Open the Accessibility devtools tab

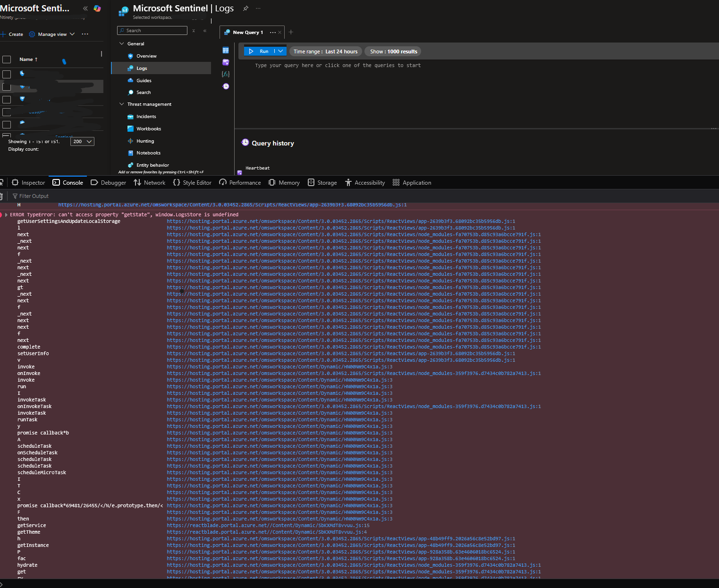click(x=365, y=183)
